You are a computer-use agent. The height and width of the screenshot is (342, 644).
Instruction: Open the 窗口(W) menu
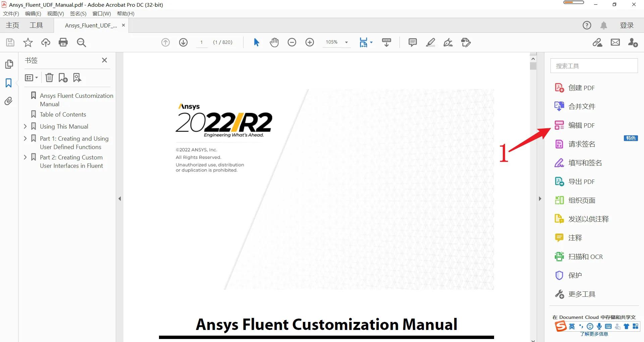pos(102,13)
